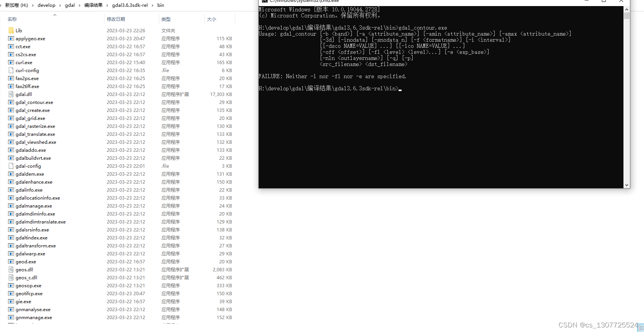Image resolution: width=644 pixels, height=332 pixels.
Task: Select the Lib folder icon
Action: click(x=11, y=30)
